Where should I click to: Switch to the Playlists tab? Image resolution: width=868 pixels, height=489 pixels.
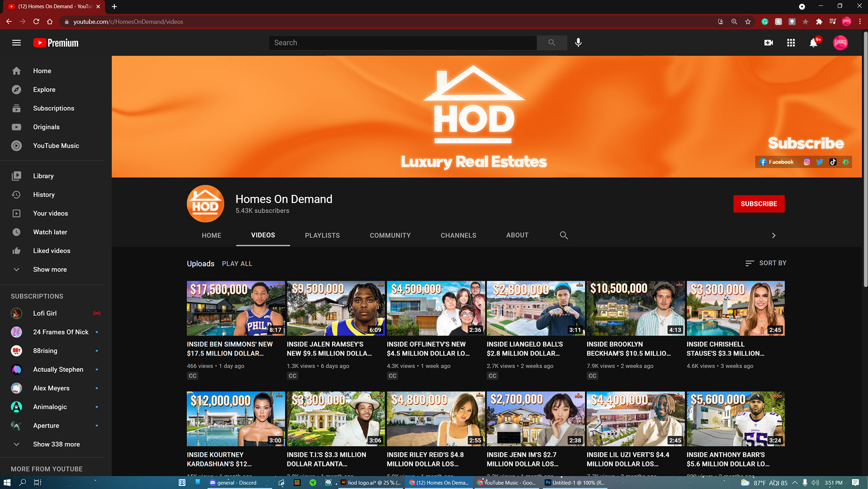(322, 235)
